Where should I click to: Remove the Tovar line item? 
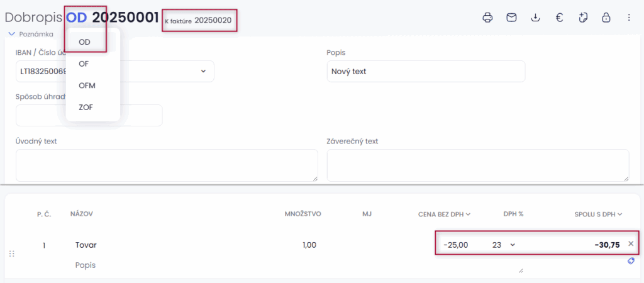point(631,243)
